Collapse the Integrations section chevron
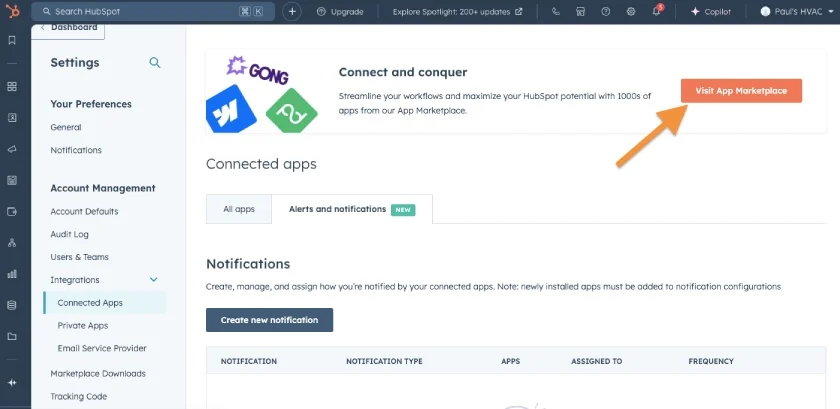Viewport: 840px width, 409px height. (x=154, y=280)
